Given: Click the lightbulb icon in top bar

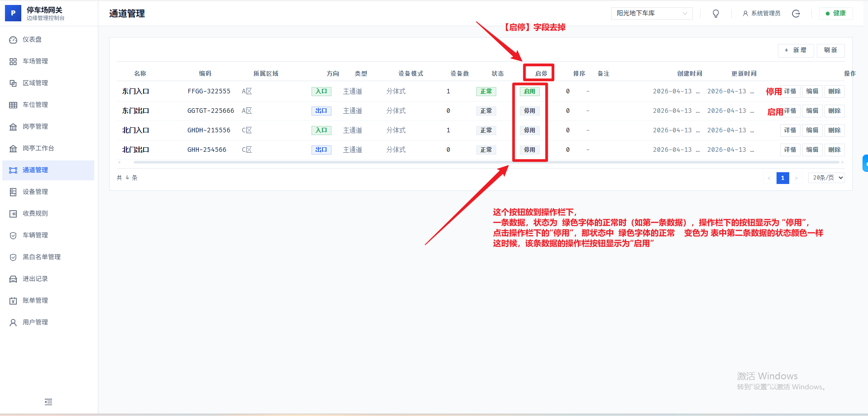Looking at the screenshot, I should click(715, 14).
